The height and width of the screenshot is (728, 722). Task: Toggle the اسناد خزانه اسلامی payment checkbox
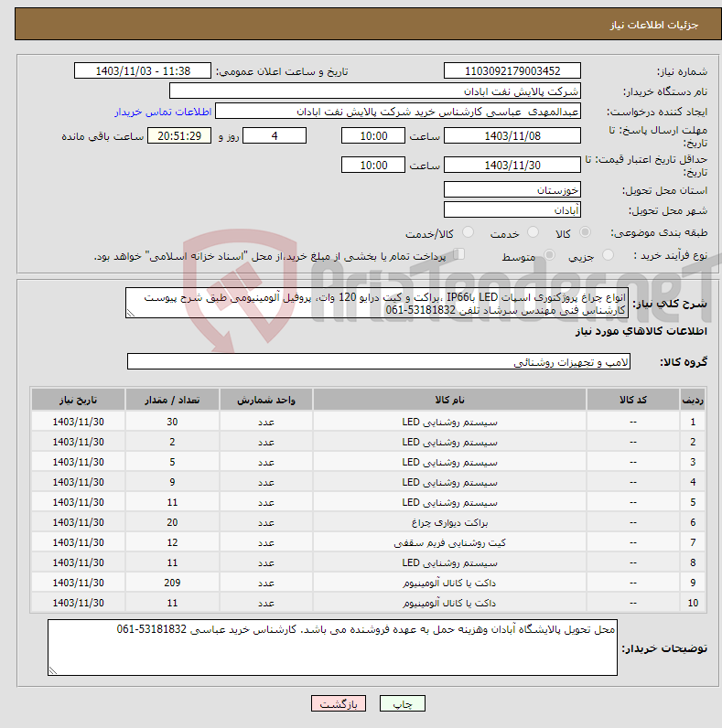pos(459,254)
